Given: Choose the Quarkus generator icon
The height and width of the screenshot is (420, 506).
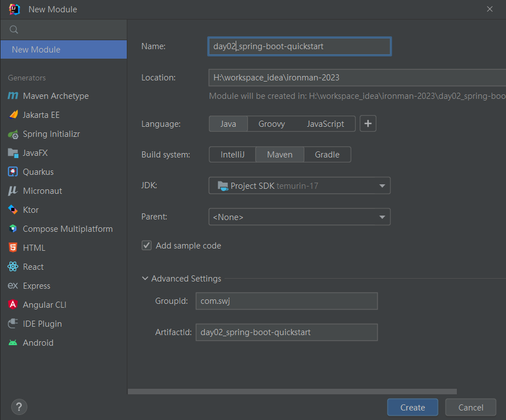Looking at the screenshot, I should pos(13,172).
